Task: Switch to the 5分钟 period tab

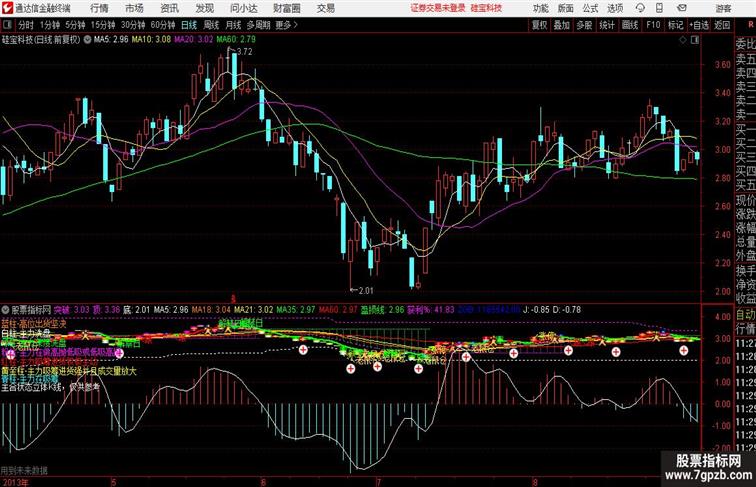Action: tap(75, 25)
